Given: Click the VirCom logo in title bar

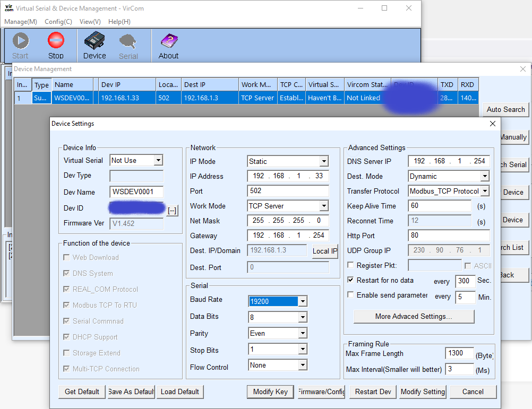Looking at the screenshot, I should point(8,8).
